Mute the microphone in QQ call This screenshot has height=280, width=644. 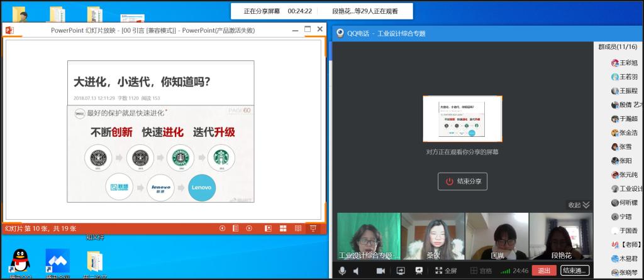click(343, 271)
